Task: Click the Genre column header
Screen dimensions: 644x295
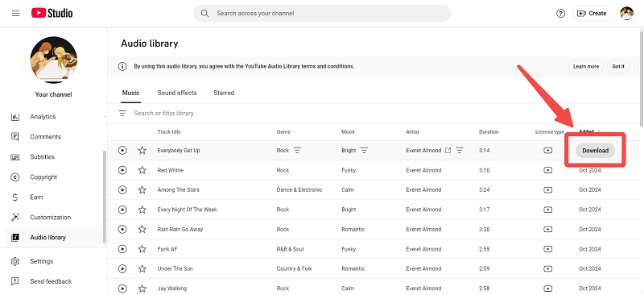Action: point(283,132)
